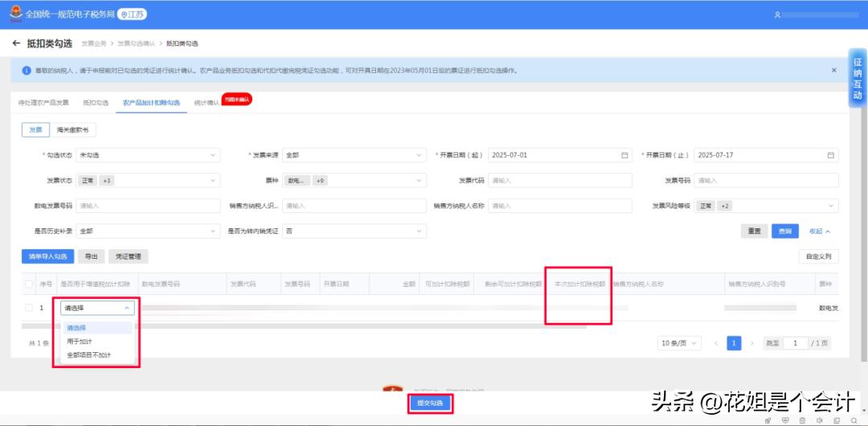Click the 销售方纳税人识别号 input field
Image resolution: width=868 pixels, height=426 pixels.
(354, 206)
